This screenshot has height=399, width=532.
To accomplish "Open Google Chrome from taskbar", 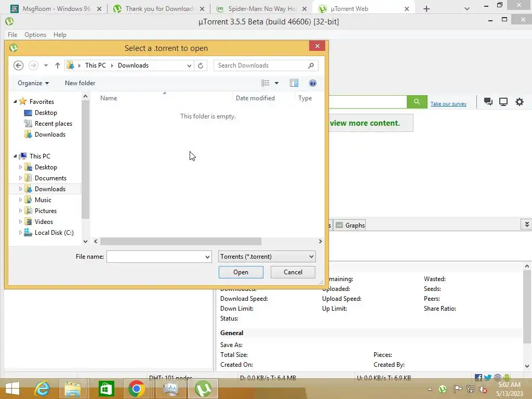I will (x=137, y=389).
